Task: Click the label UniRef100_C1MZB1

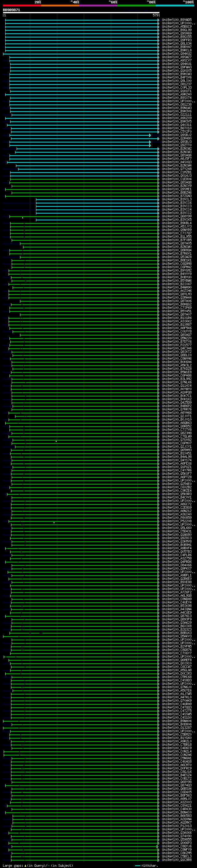Action: [x=177, y=172]
